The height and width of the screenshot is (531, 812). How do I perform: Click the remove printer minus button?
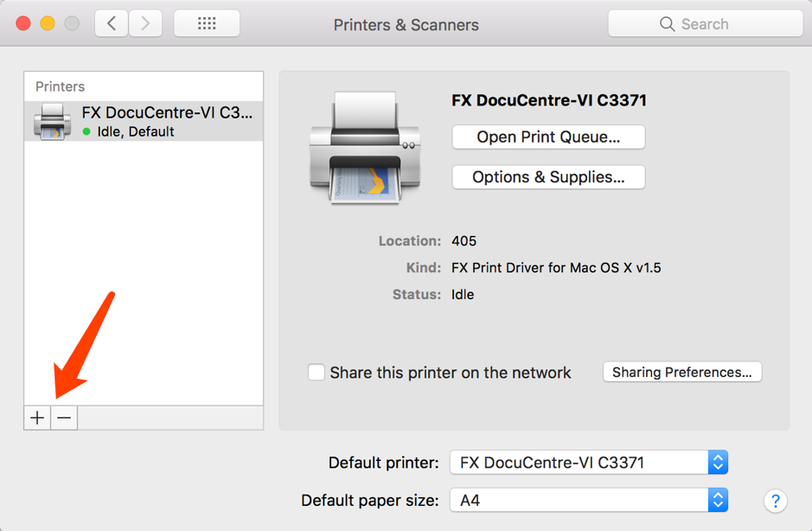[64, 418]
